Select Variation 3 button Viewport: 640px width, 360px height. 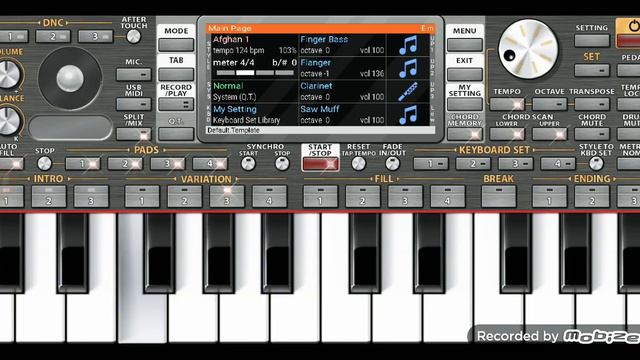227,197
